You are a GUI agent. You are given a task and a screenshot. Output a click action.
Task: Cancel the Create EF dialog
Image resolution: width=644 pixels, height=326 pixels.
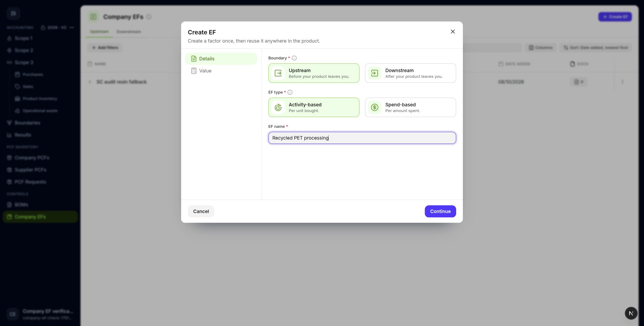(201, 211)
